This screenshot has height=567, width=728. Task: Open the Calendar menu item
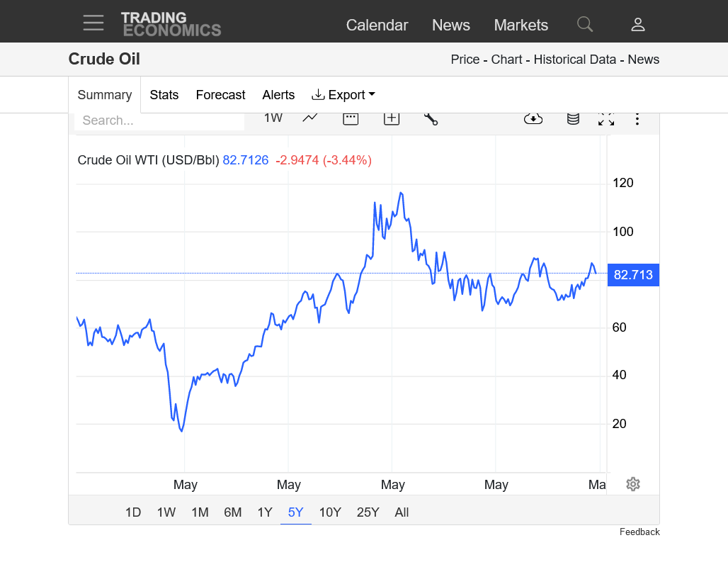click(x=377, y=25)
